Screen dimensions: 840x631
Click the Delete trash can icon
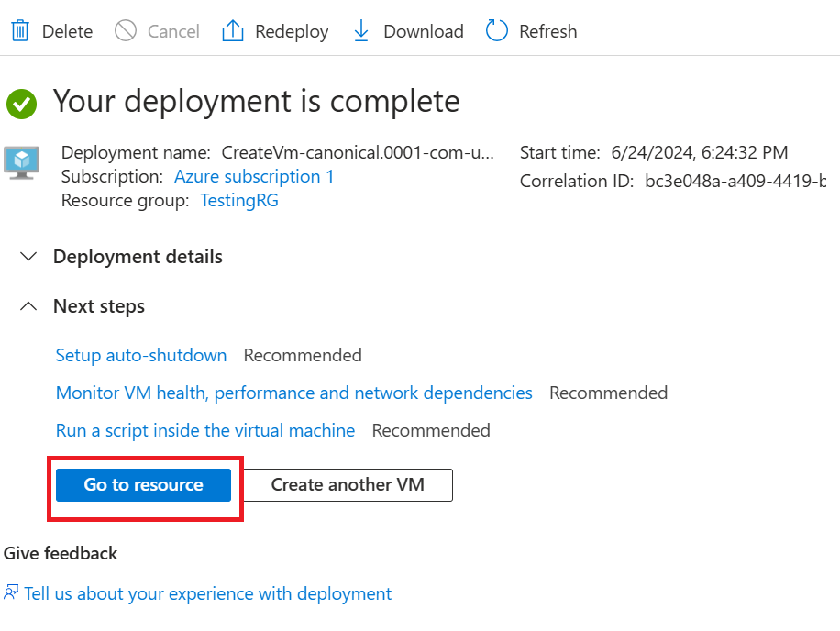pyautogui.click(x=19, y=31)
